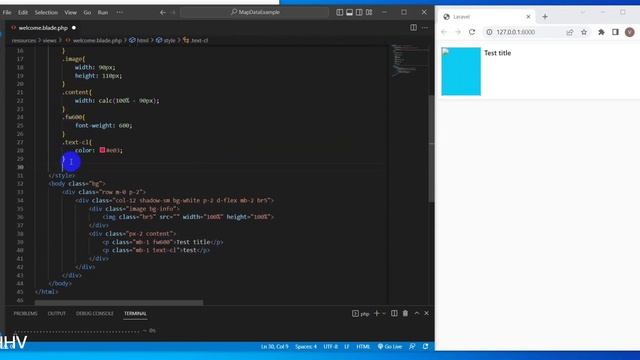Click the views breadcrumb

[x=49, y=40]
